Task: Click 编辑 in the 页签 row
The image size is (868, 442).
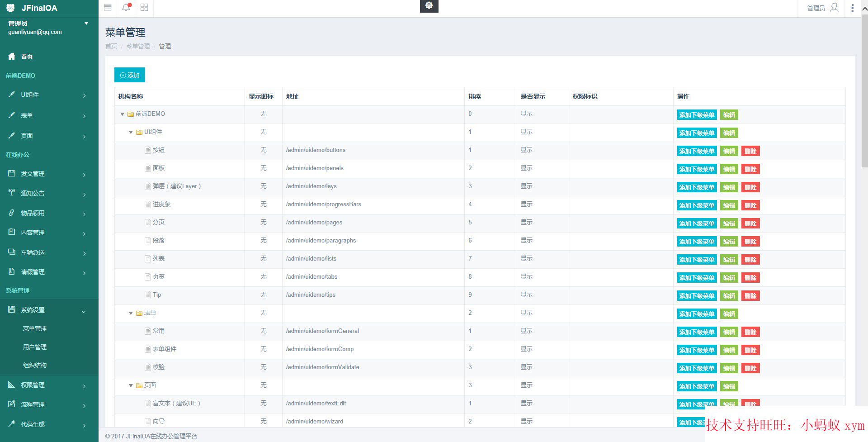Action: coord(729,278)
